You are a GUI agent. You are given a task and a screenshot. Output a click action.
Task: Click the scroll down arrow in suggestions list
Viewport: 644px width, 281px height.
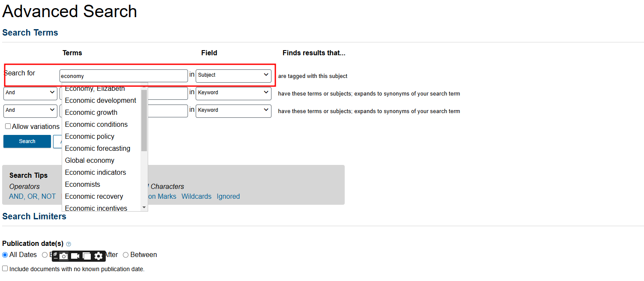tap(144, 207)
